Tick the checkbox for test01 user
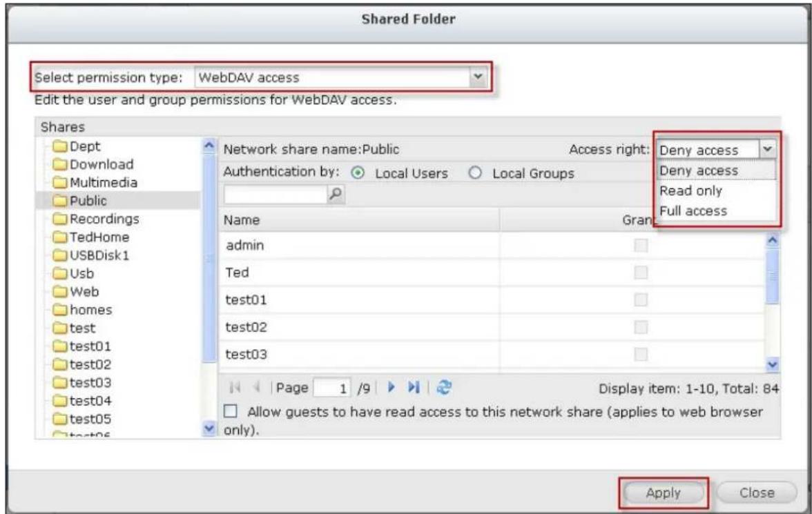The height and width of the screenshot is (514, 812). 641,299
